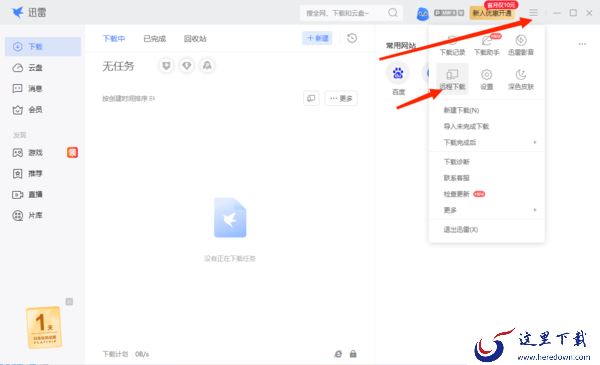
Task: Open the ··· options of 常用网站 panel
Action: [582, 44]
